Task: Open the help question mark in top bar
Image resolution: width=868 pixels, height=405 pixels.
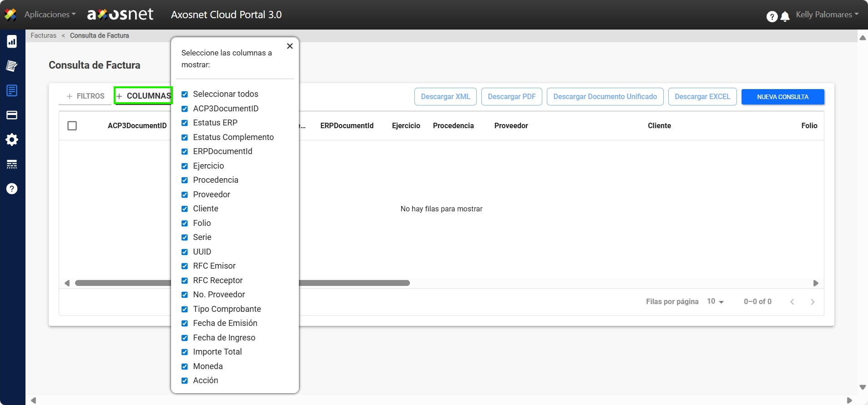Action: [x=772, y=17]
